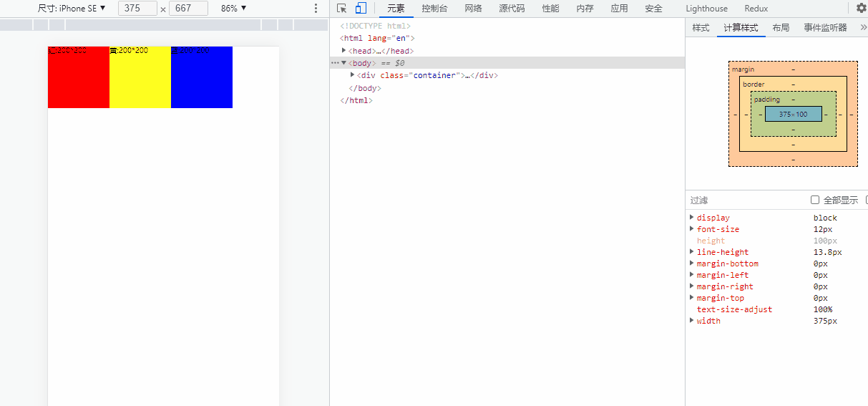Show more sidebar tabs chevron
The height and width of the screenshot is (406, 868).
tap(863, 28)
